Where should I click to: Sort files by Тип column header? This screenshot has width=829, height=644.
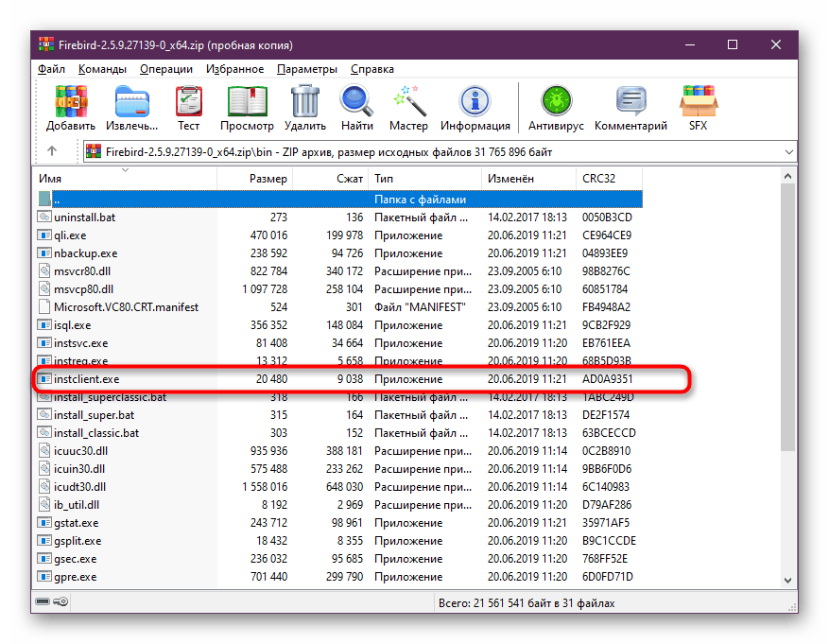(x=425, y=178)
